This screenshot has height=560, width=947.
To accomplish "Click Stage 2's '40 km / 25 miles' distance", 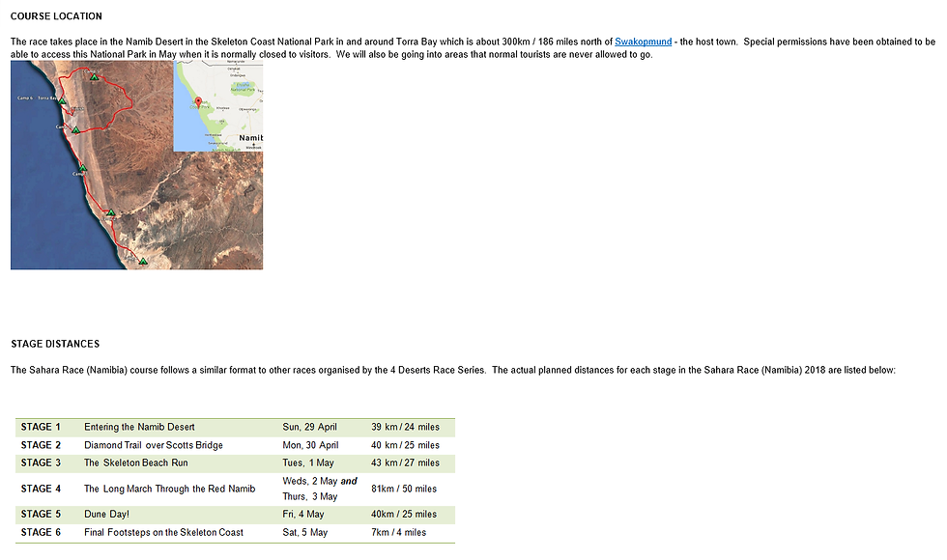I will click(x=405, y=445).
